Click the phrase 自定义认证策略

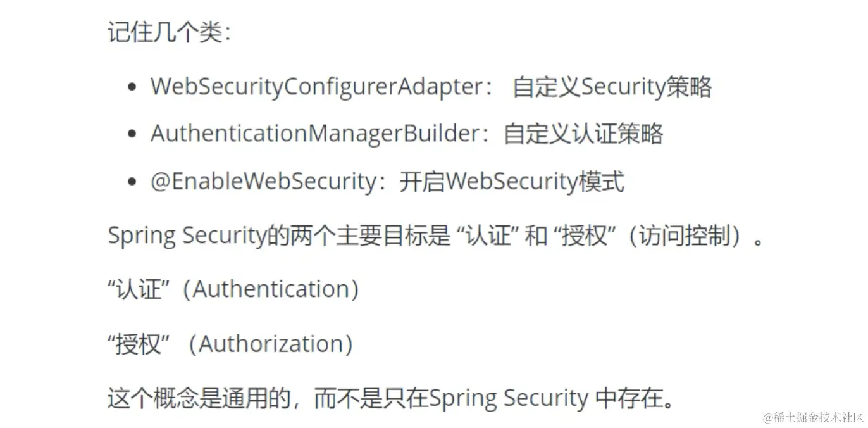click(583, 134)
